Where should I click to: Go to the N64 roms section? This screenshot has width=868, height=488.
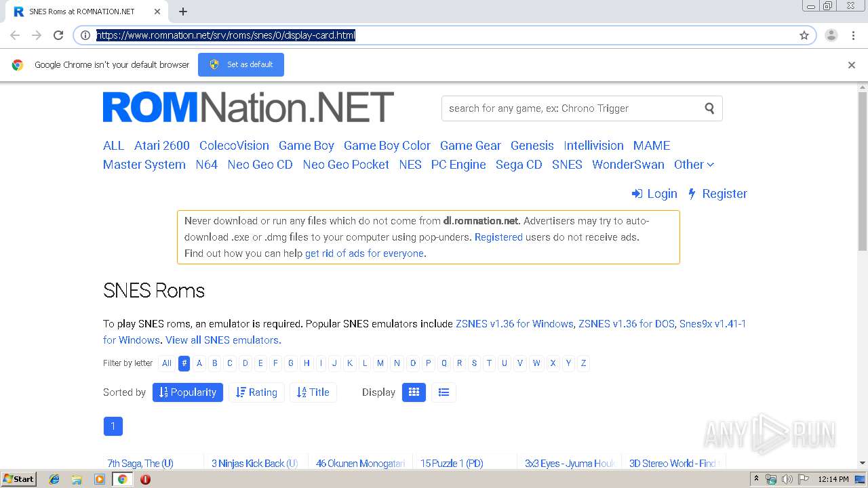[207, 165]
